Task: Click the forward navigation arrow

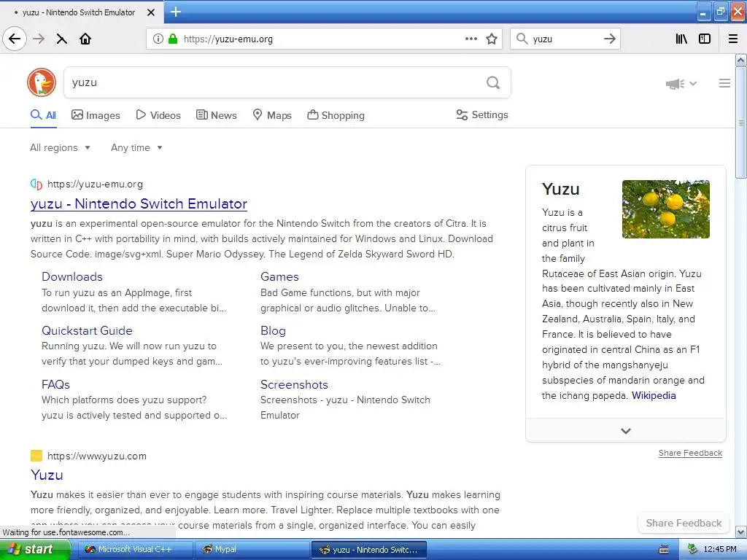Action: [39, 39]
